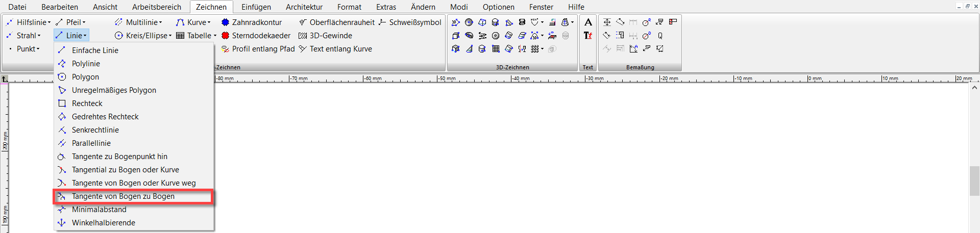Choose the coil spring 3D tool icon

522,22
